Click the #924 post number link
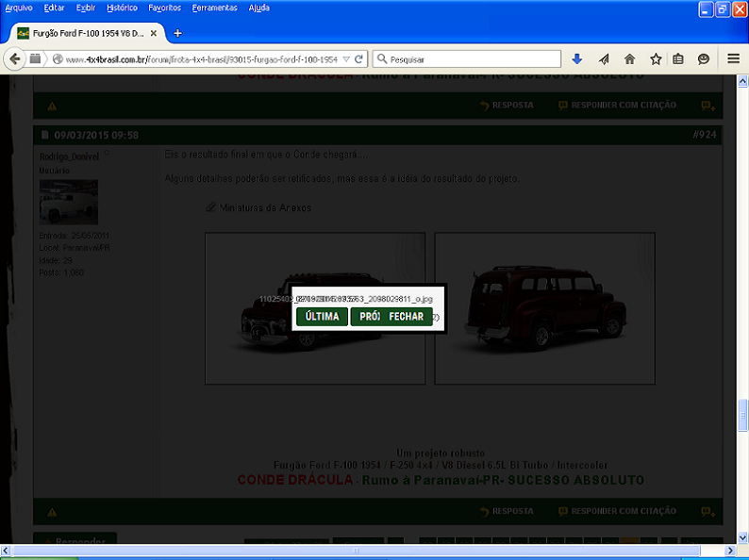The width and height of the screenshot is (749, 560). [704, 135]
